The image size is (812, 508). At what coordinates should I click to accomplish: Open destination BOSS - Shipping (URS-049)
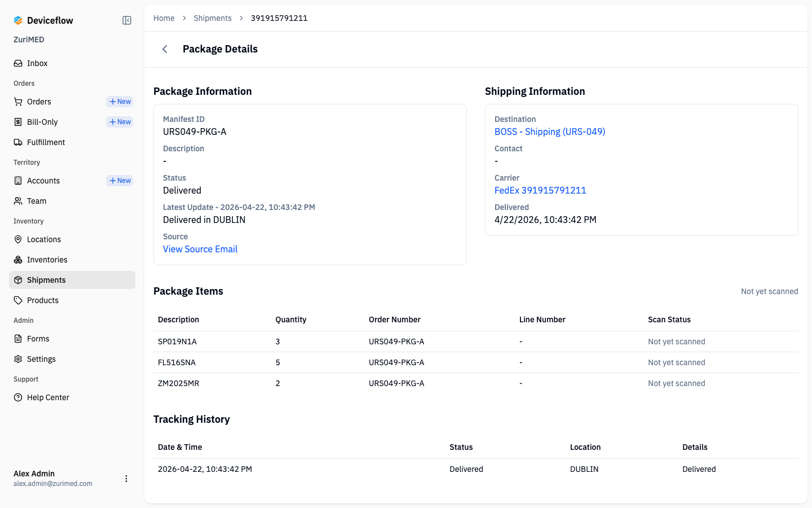tap(550, 132)
